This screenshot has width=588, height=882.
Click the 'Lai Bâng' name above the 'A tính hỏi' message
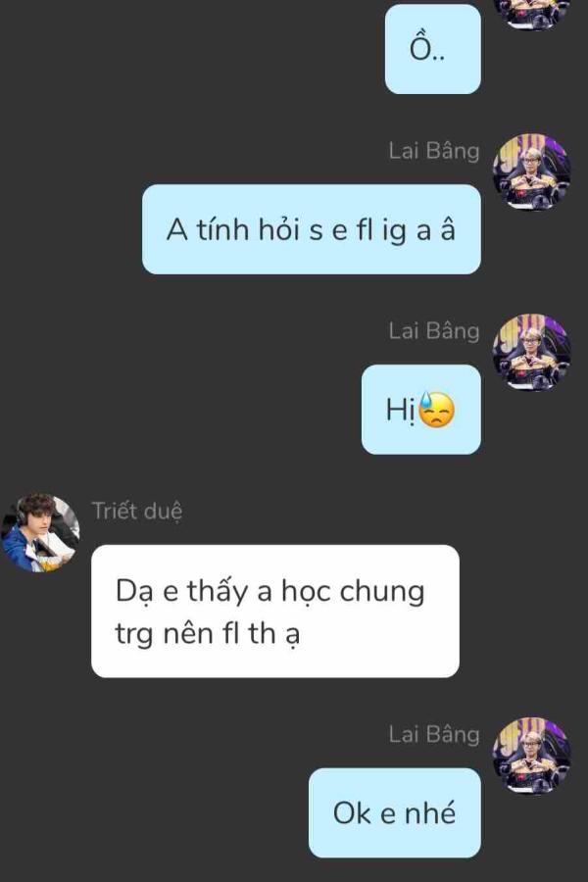pyautogui.click(x=434, y=151)
